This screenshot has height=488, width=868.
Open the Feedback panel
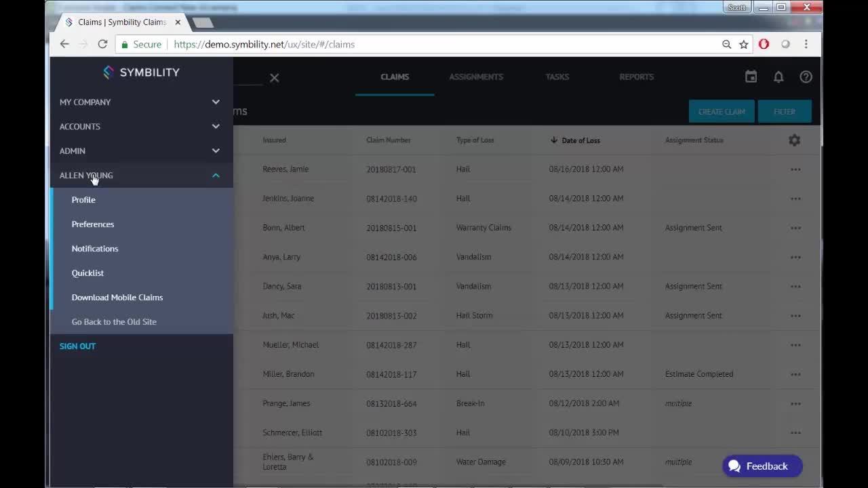coord(762,466)
